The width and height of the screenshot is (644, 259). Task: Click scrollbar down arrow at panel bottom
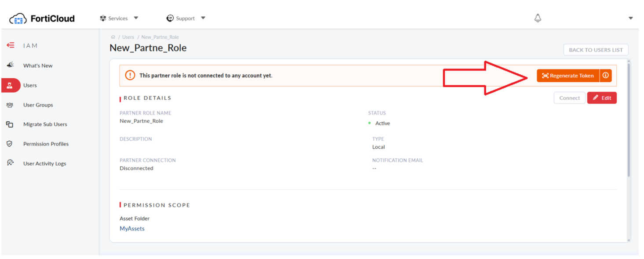629,240
